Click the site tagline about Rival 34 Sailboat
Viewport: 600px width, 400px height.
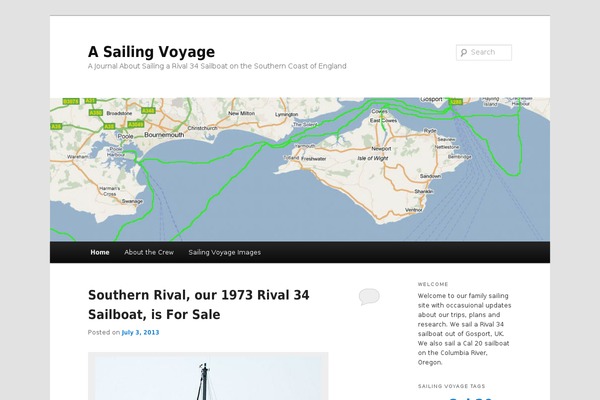pyautogui.click(x=217, y=66)
